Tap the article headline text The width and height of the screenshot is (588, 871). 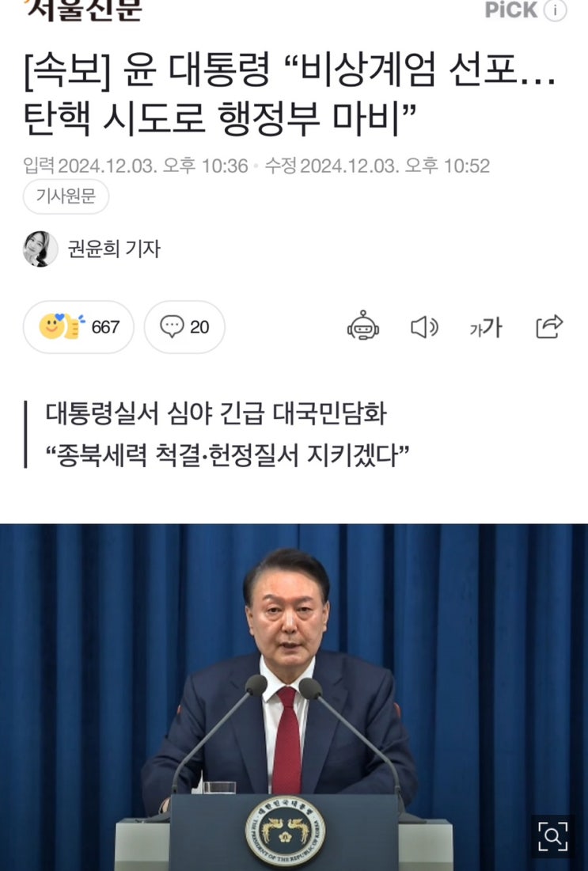(290, 94)
